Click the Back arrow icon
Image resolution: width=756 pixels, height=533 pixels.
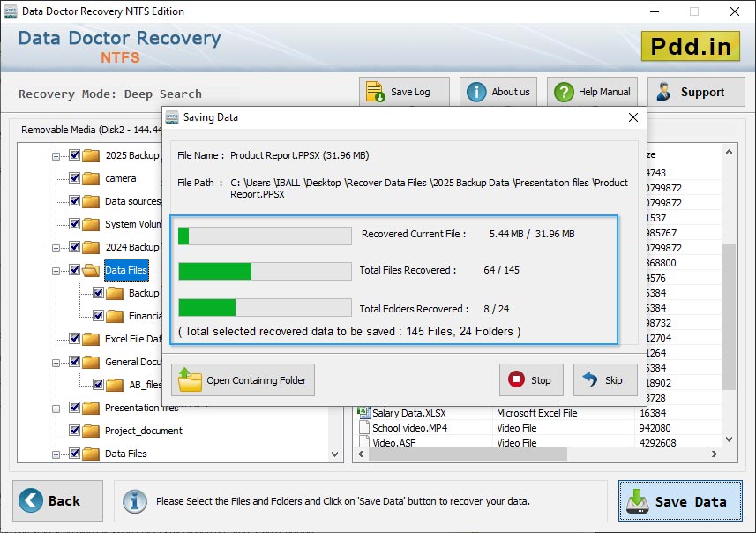coord(31,500)
